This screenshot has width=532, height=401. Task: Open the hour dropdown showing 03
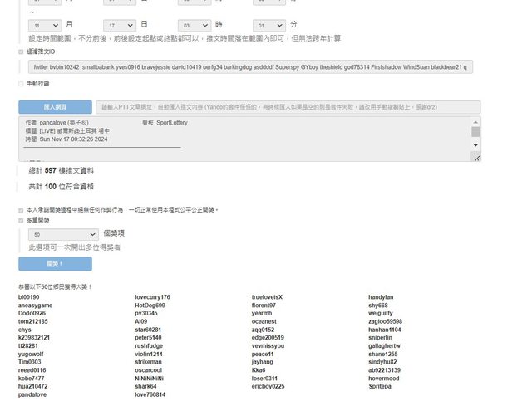(x=195, y=26)
